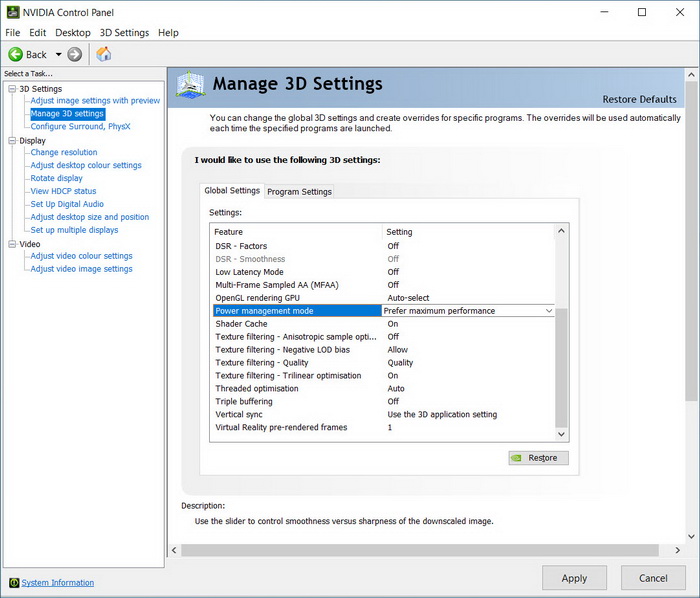700x598 pixels.
Task: Open the System Information link
Action: click(x=58, y=582)
